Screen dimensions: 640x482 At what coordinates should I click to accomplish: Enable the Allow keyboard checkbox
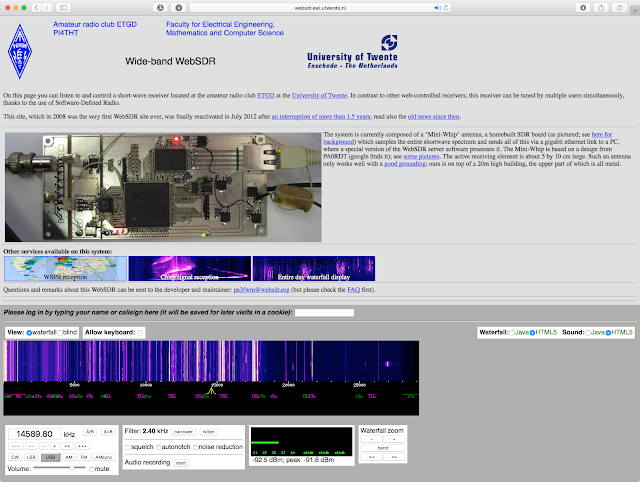[140, 333]
